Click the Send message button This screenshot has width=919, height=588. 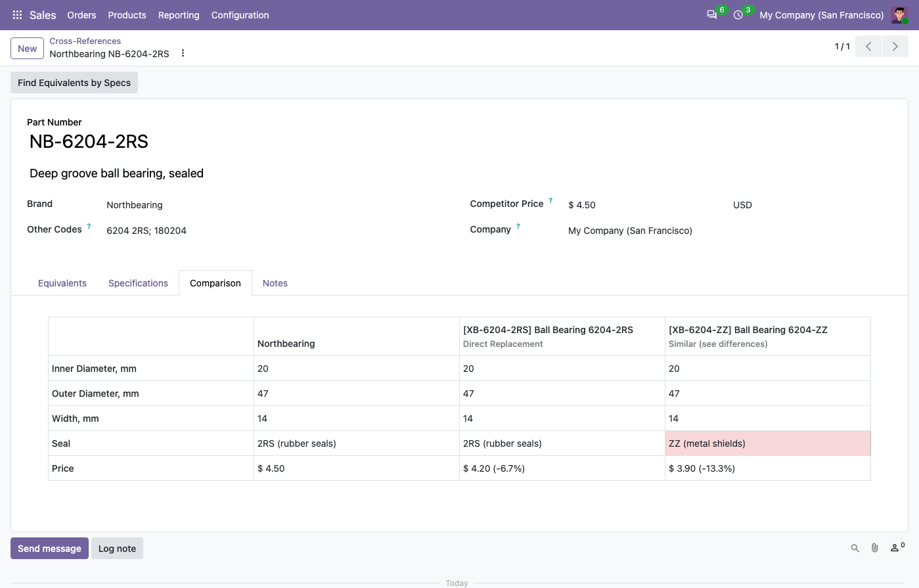coord(49,549)
